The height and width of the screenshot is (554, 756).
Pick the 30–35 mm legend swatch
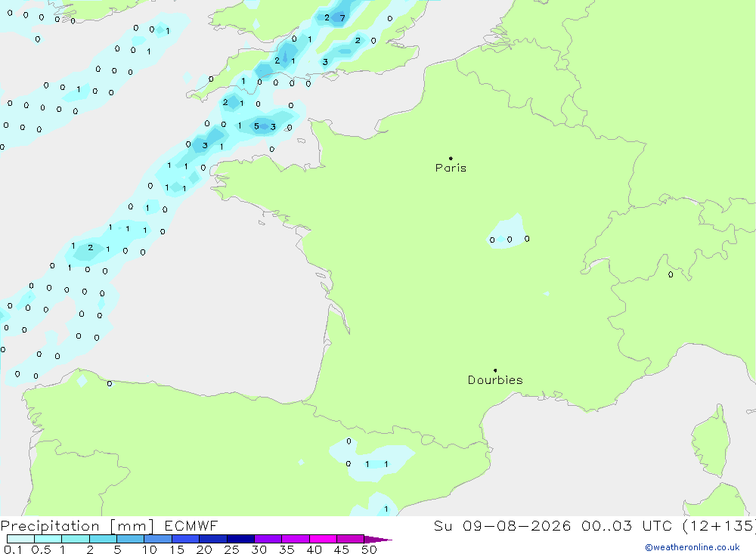(268, 539)
